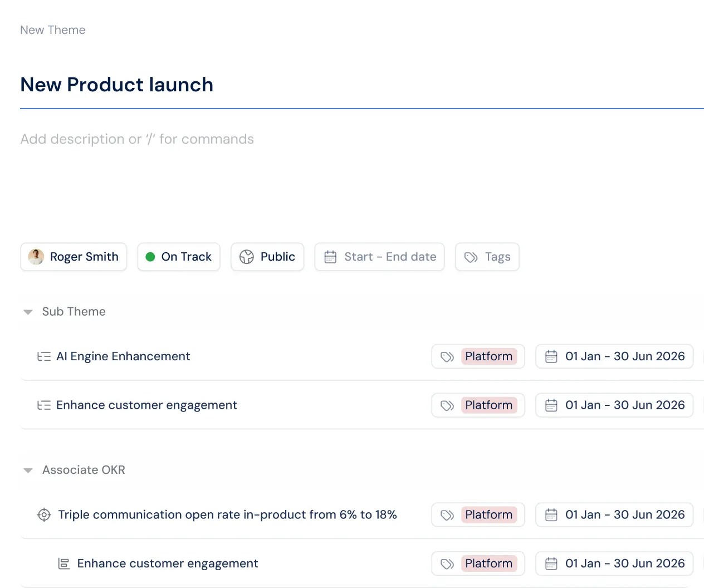This screenshot has width=704, height=588.
Task: Click the green On Track status dot
Action: coord(150,257)
